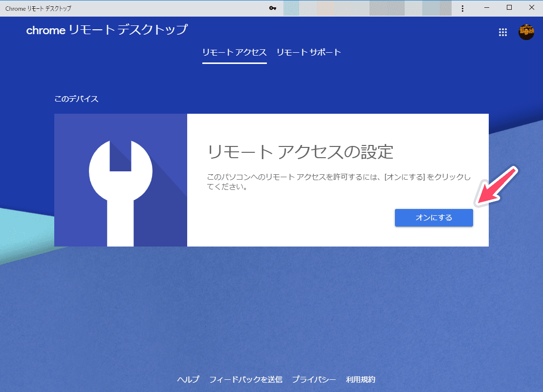Click the description text about [オンにする]
Viewport: 543px width, 392px height.
339,182
